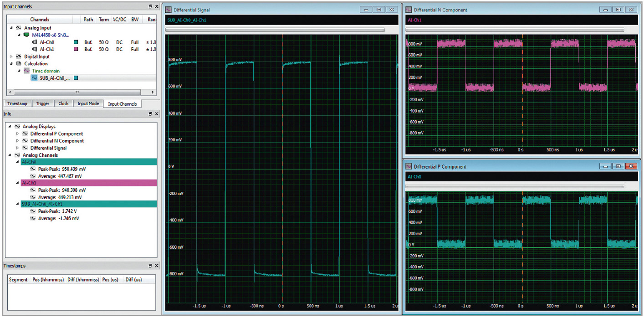The image size is (644, 318).
Task: Expand Differential Signal in Info tree
Action: click(18, 148)
